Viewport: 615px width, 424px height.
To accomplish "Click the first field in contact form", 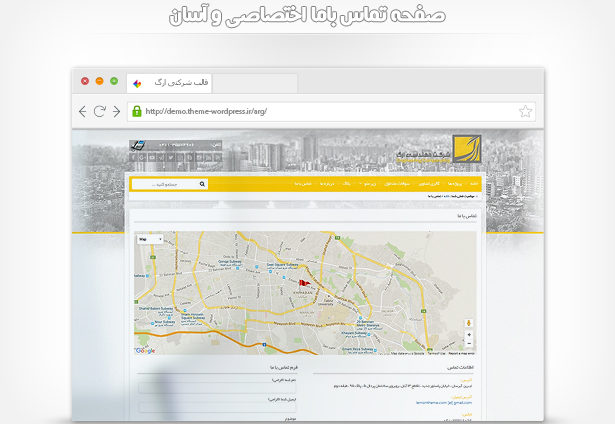I will click(x=217, y=389).
